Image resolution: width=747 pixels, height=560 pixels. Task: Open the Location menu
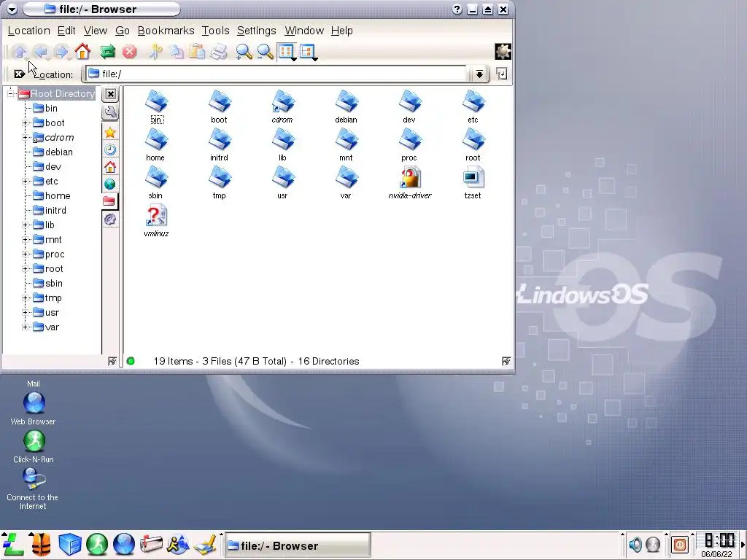[x=28, y=31]
